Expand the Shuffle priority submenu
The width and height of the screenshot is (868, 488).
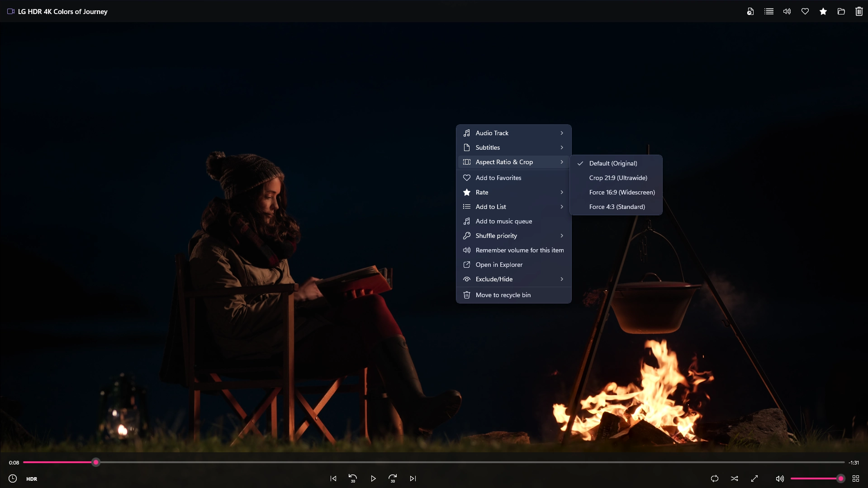tap(513, 236)
